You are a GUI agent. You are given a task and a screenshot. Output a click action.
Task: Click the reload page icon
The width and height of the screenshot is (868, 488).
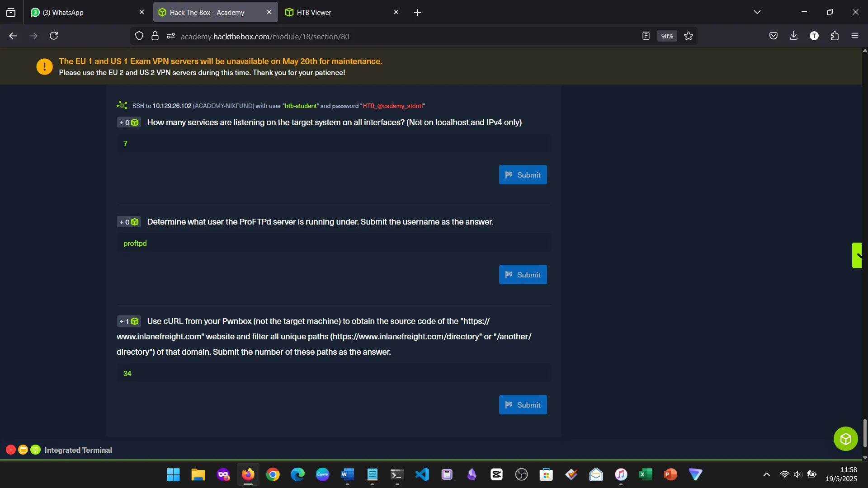point(54,36)
